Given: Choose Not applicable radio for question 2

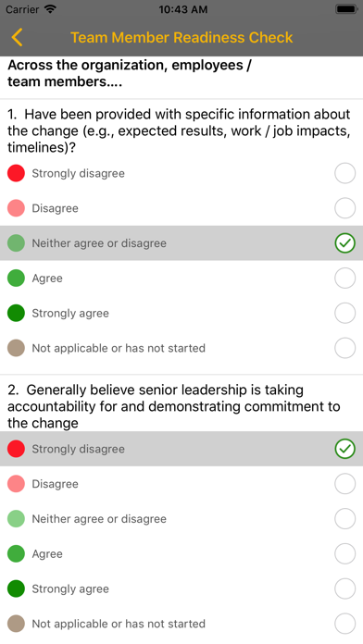Looking at the screenshot, I should point(344,624).
